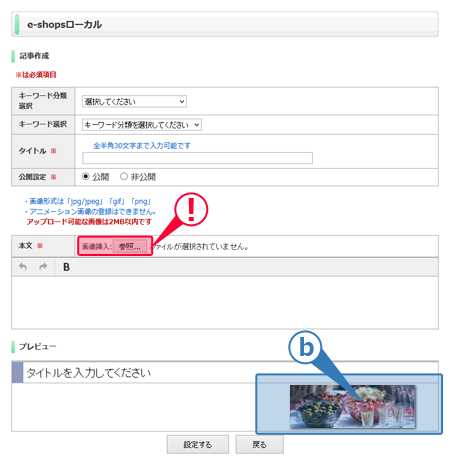Click the タイトル text input field
Image resolution: width=450 pixels, height=465 pixels.
(x=197, y=158)
